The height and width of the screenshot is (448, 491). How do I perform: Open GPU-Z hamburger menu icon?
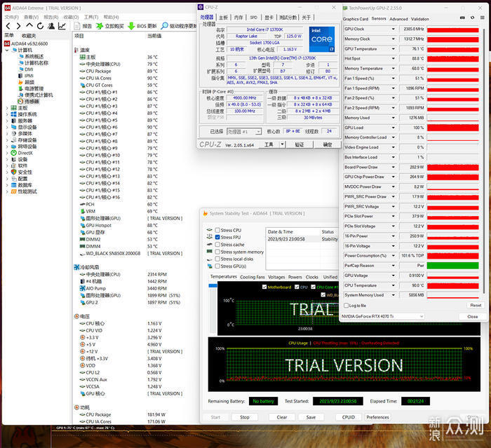[x=483, y=18]
